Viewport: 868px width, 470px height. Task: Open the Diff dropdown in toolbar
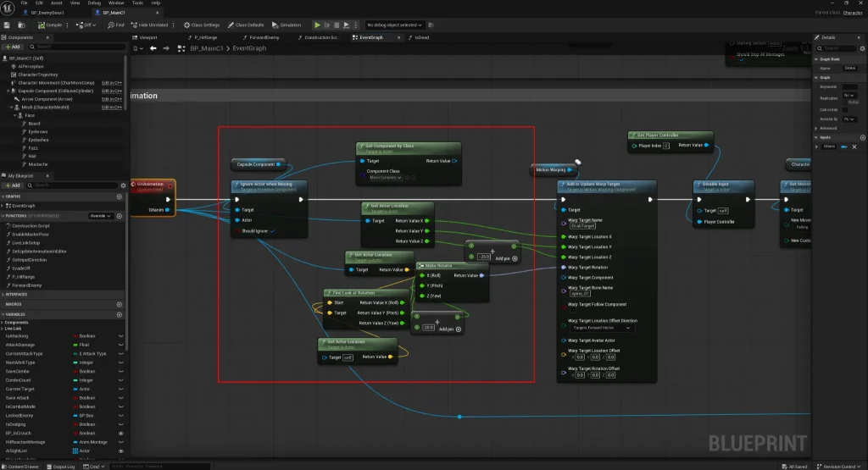coord(86,25)
